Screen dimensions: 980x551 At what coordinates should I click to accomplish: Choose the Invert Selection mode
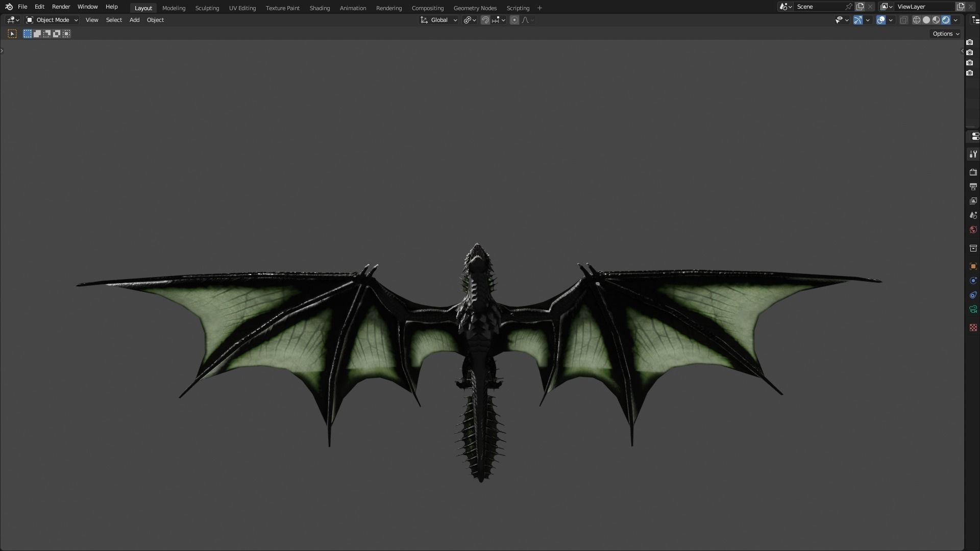pyautogui.click(x=57, y=34)
